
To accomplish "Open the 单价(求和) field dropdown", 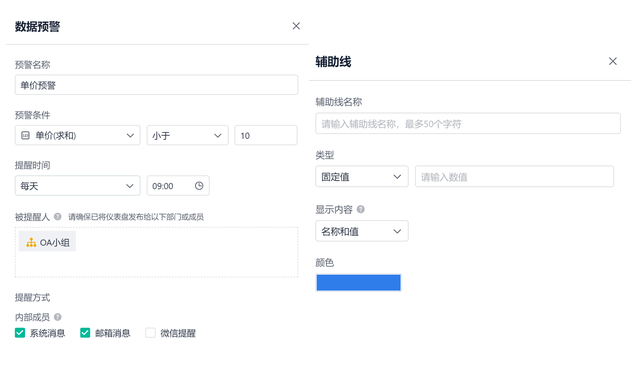I will click(78, 135).
